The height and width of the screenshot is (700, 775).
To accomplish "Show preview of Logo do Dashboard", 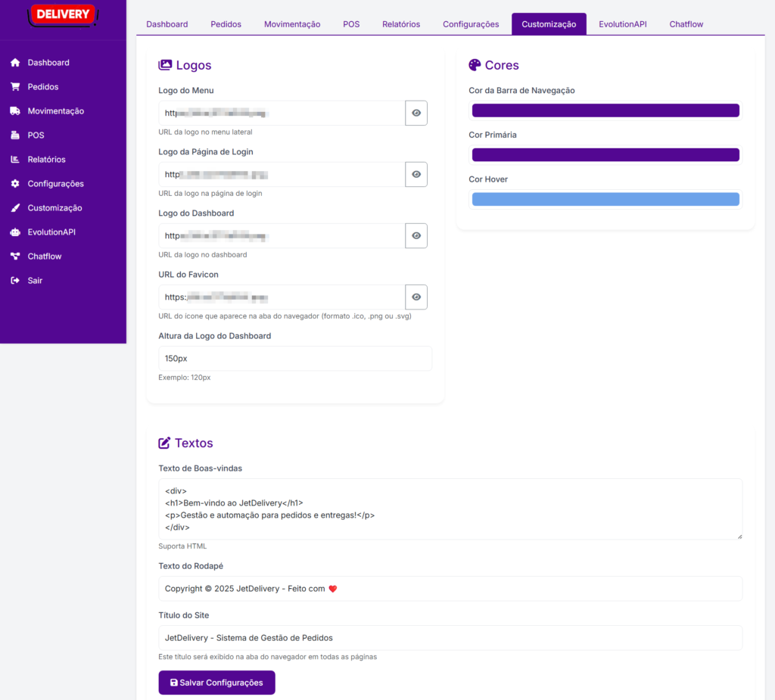I will pyautogui.click(x=416, y=235).
